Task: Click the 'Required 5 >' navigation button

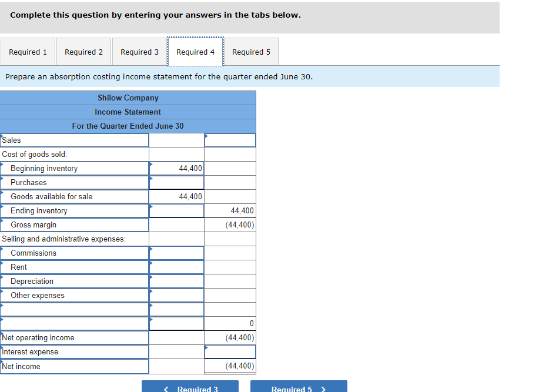Action: tap(298, 387)
